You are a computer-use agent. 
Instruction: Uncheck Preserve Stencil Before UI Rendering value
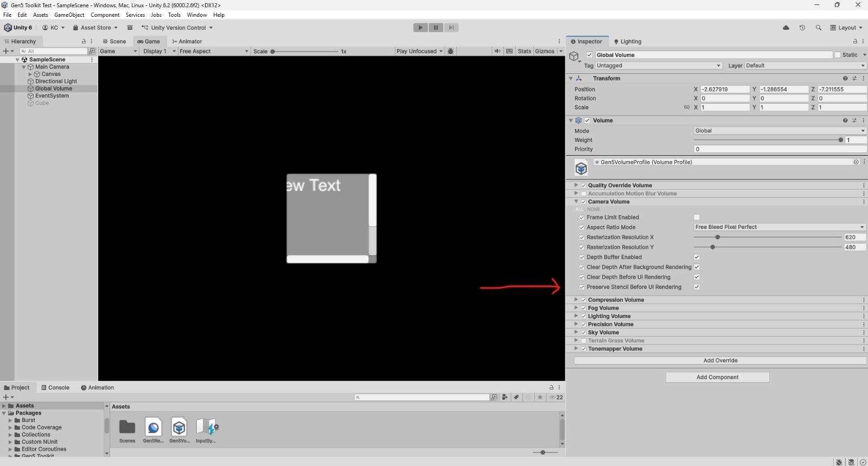coord(697,287)
